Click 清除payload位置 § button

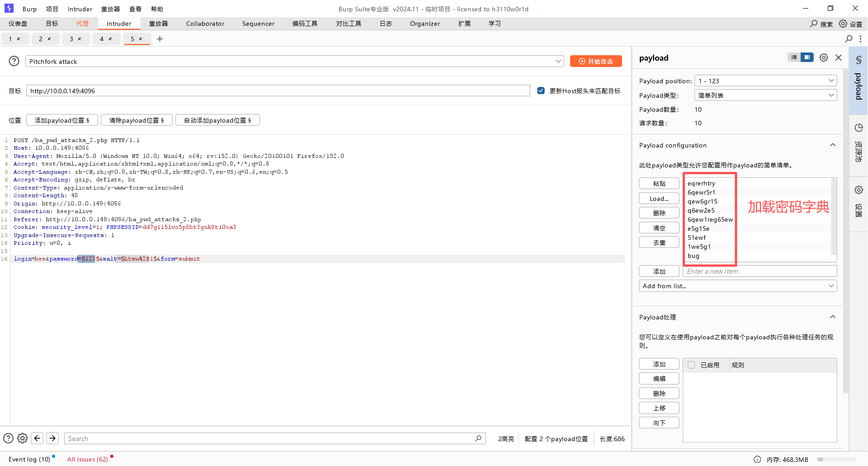click(x=137, y=120)
